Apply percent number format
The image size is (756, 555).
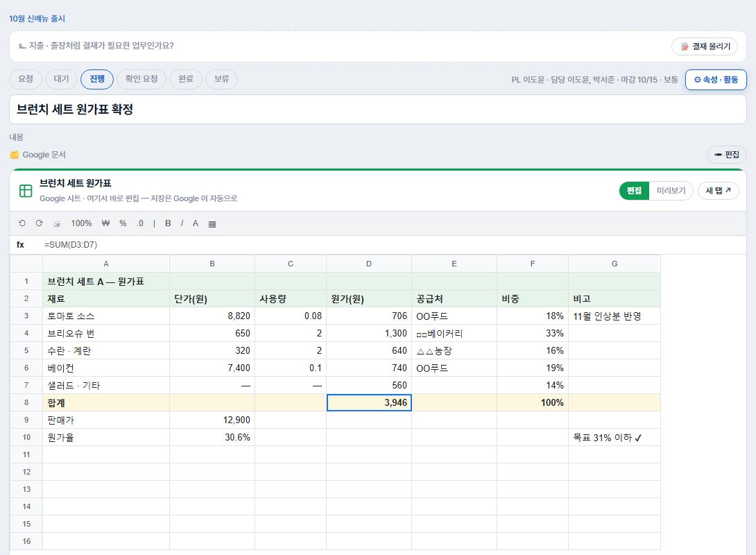(x=123, y=223)
